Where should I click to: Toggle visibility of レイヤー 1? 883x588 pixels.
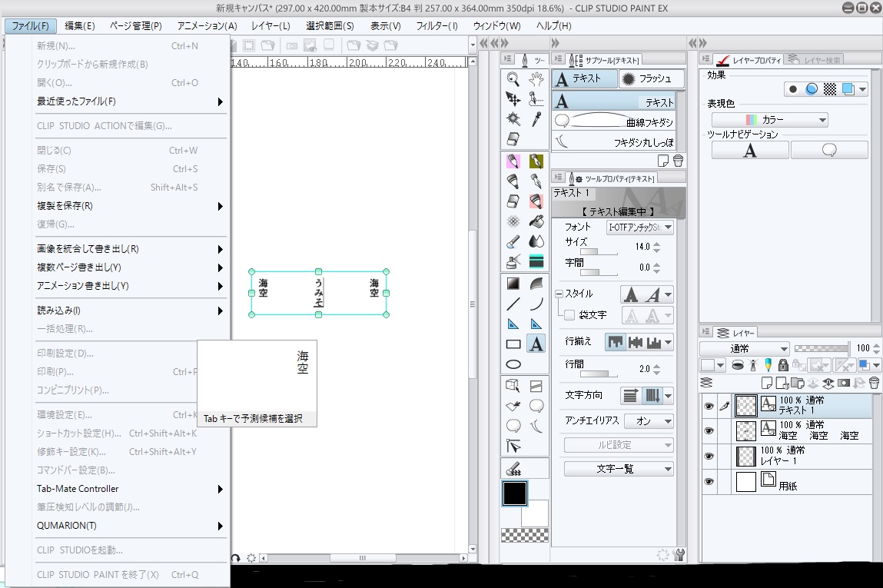point(709,456)
